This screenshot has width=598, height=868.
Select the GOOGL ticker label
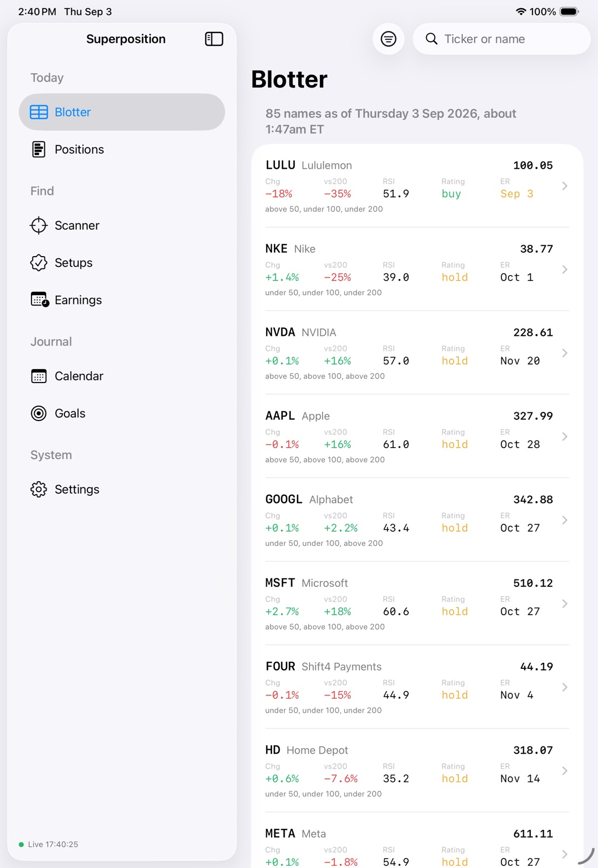(284, 499)
